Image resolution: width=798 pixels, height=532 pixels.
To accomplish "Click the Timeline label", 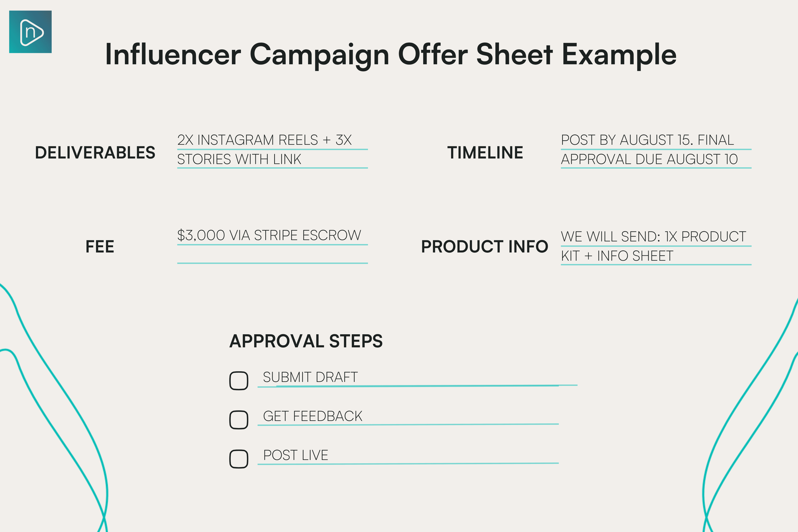I will [x=485, y=153].
